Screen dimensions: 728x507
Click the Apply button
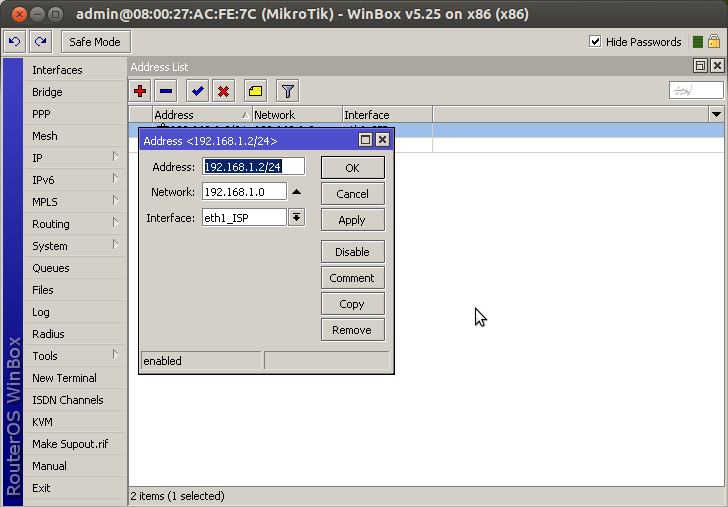coord(353,220)
